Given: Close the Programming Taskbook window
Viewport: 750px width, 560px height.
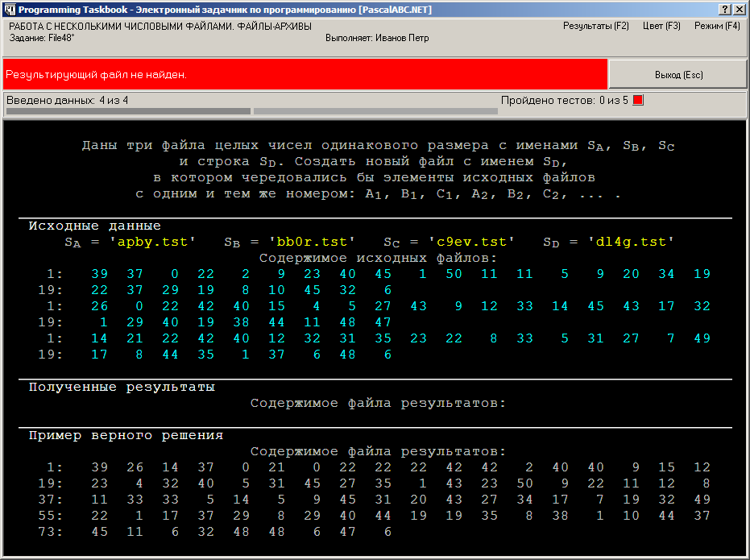Looking at the screenshot, I should (739, 9).
